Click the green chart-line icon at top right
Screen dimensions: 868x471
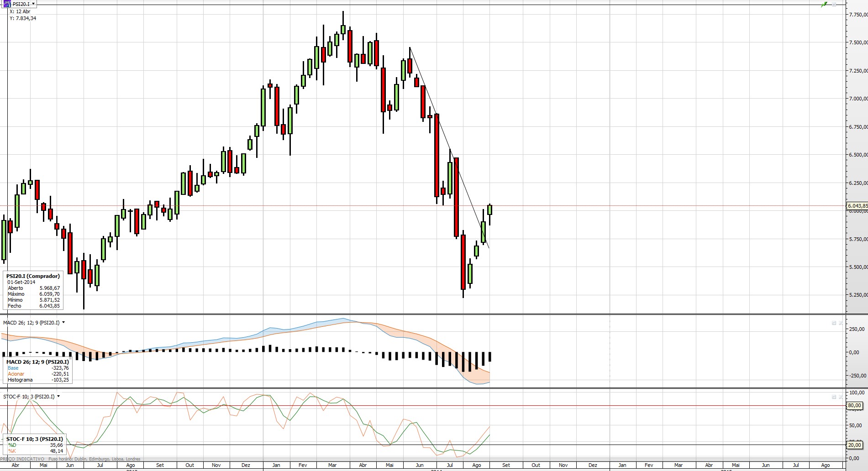[824, 5]
